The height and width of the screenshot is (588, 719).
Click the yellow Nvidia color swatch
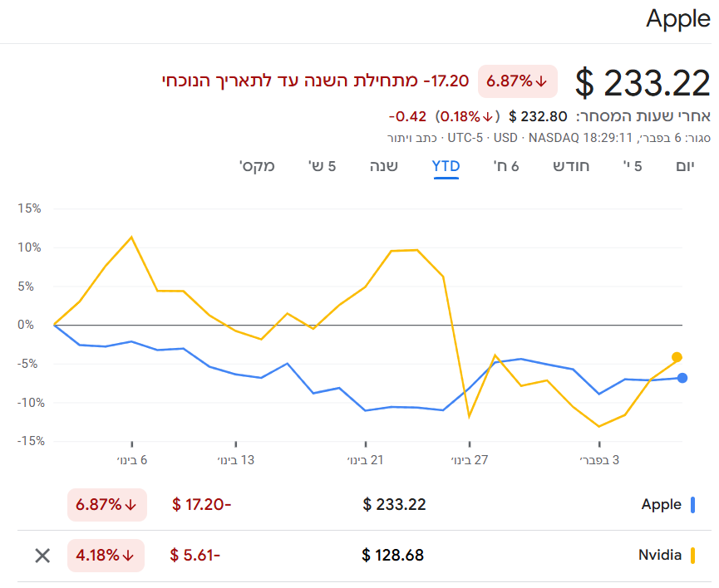point(692,555)
